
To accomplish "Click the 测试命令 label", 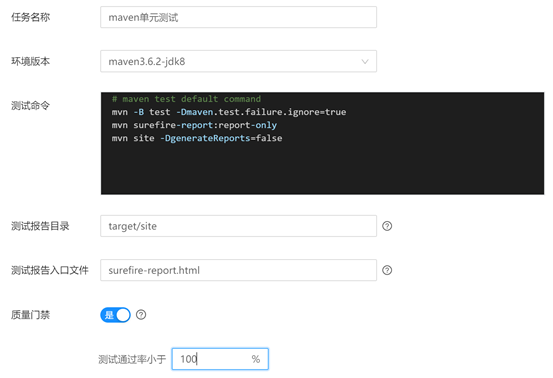I will 30,105.
